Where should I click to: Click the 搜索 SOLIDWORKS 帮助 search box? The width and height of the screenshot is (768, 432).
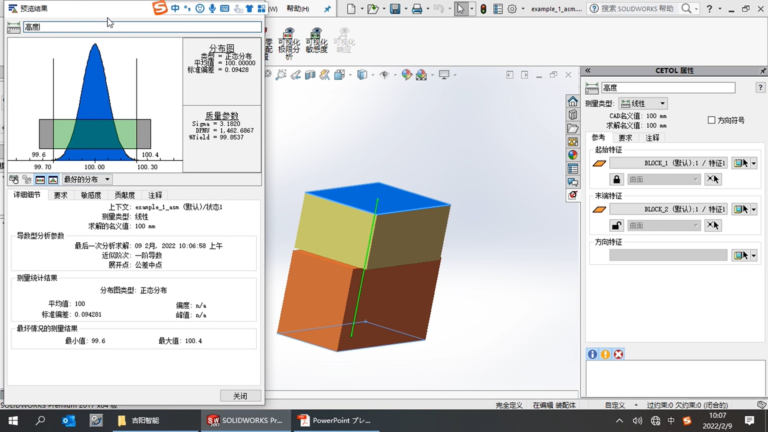tap(635, 9)
